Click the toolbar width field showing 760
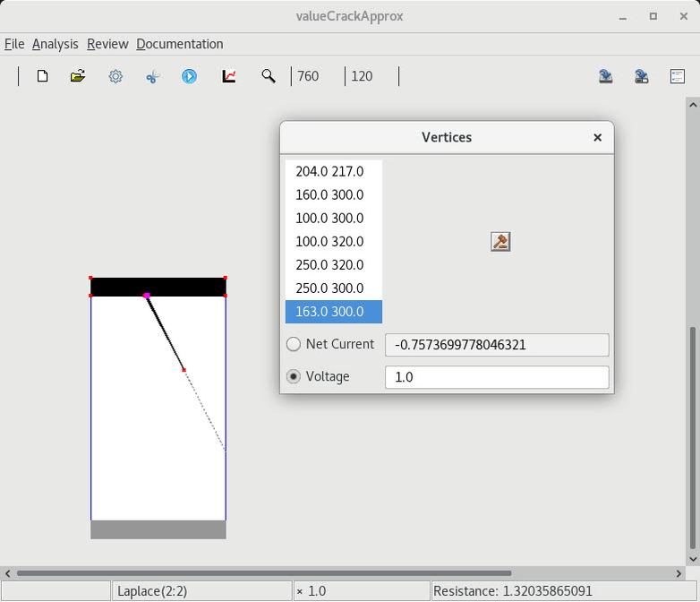 coord(317,77)
